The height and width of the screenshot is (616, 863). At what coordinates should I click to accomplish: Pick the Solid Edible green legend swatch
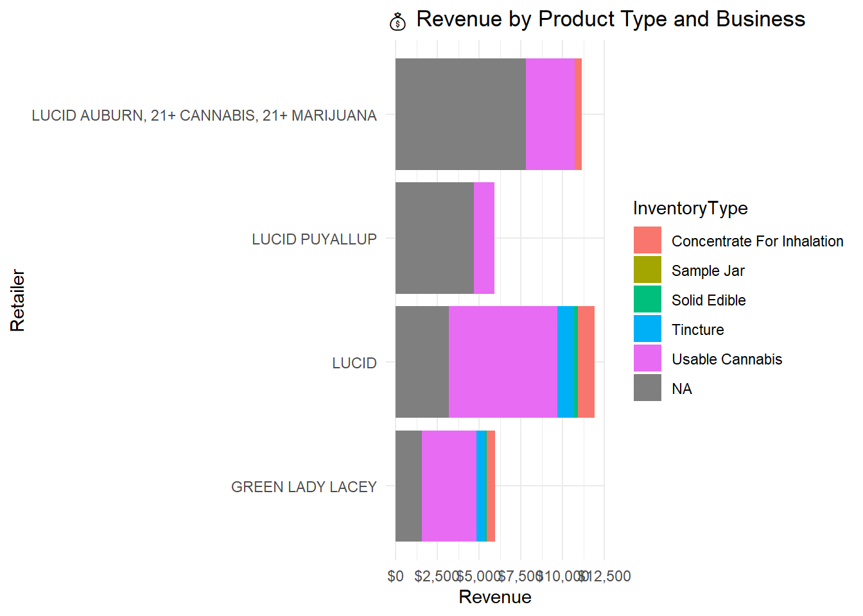coord(647,300)
